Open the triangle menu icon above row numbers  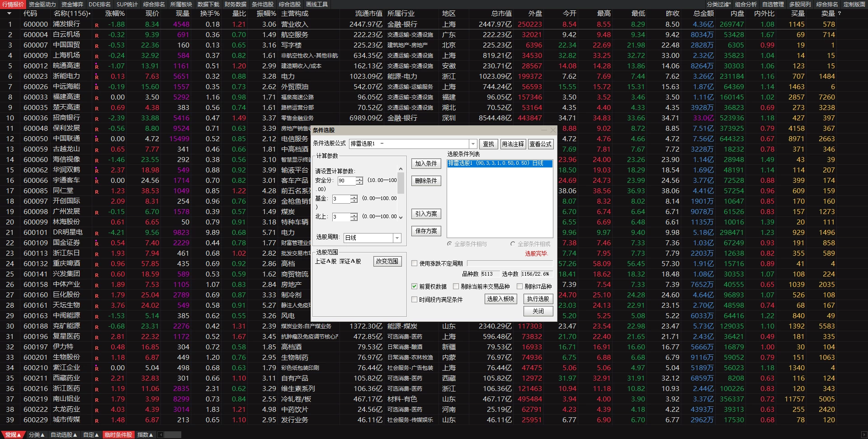click(x=9, y=14)
